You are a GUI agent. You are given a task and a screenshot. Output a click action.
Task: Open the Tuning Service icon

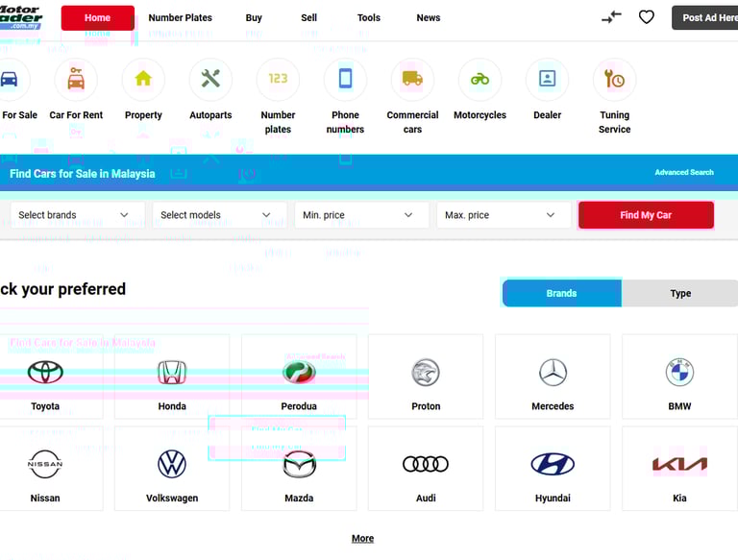(x=614, y=79)
